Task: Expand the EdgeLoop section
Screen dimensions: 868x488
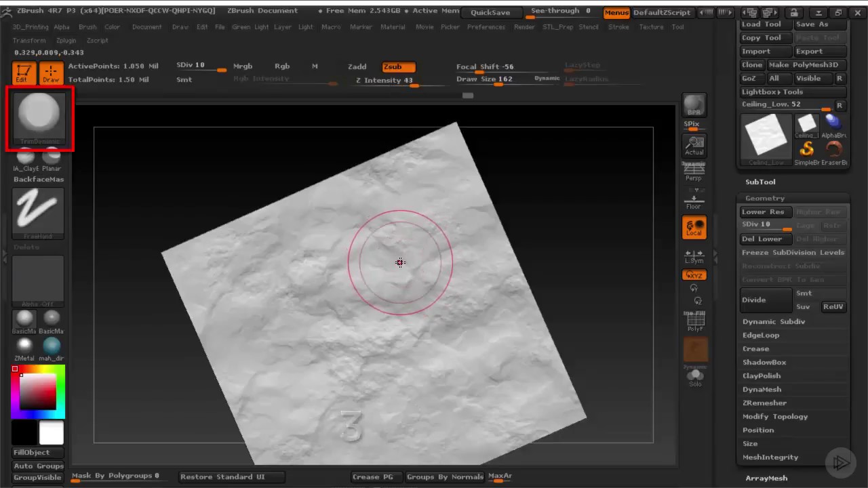Action: click(x=761, y=335)
